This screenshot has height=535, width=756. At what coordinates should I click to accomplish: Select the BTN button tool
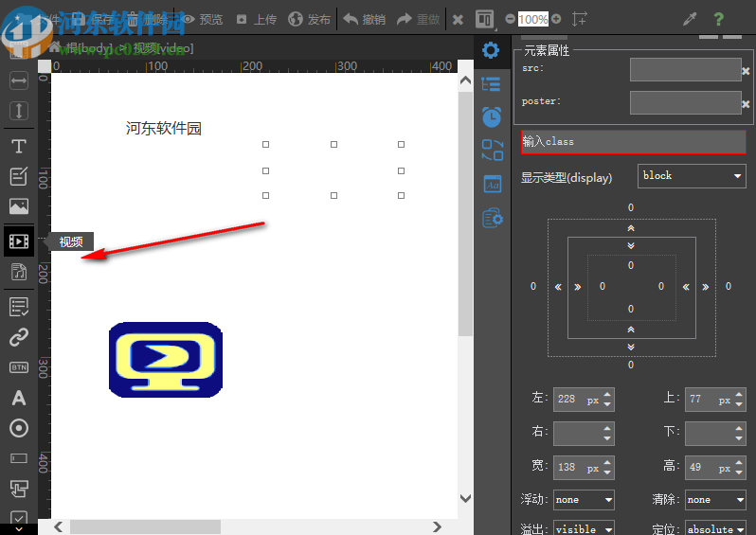click(x=19, y=367)
